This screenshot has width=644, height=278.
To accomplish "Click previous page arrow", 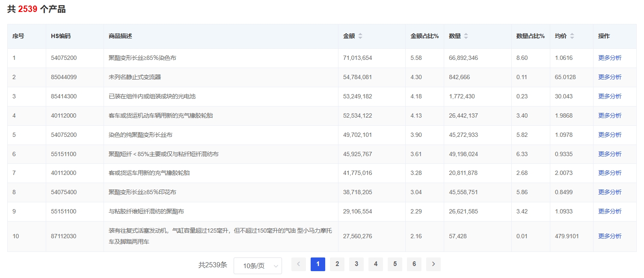I will coord(298,264).
